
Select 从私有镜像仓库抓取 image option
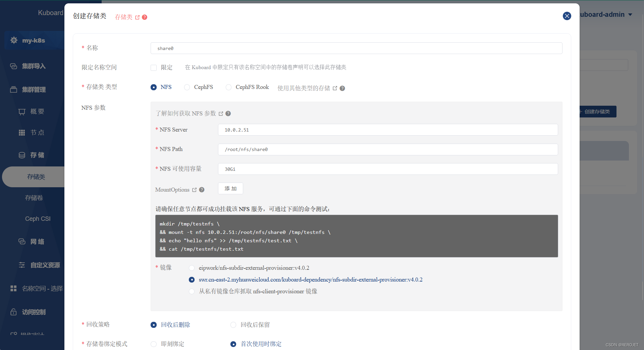(x=192, y=291)
